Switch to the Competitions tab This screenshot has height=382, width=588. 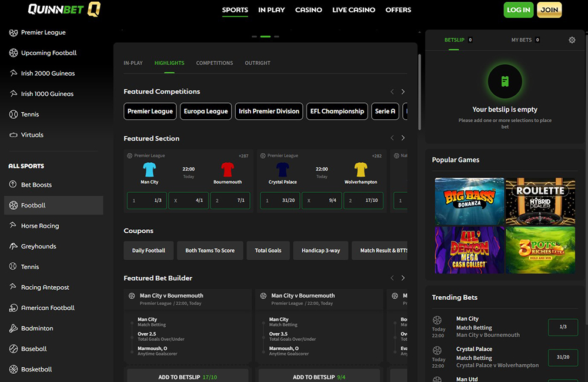point(215,63)
